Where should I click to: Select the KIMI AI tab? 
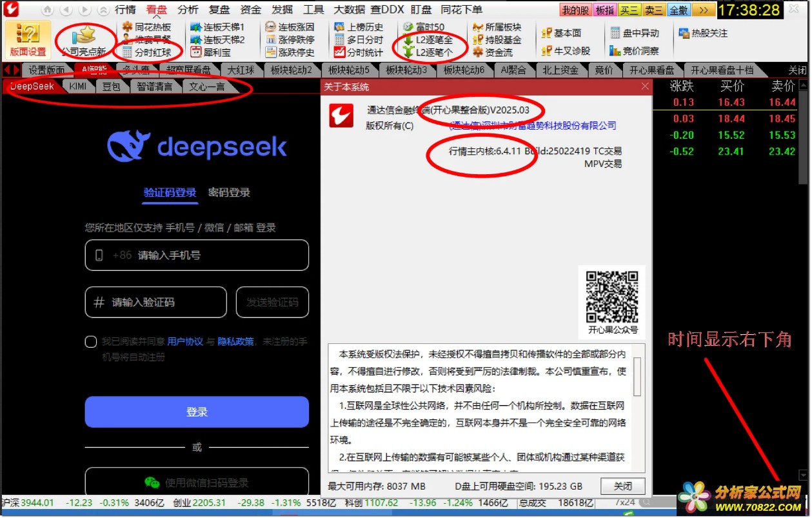(x=78, y=86)
